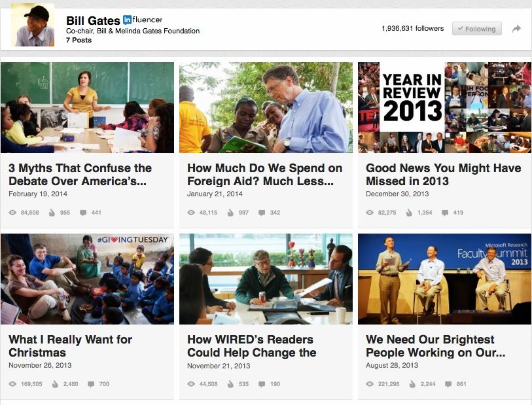
Task: Open the Bill Gates name link
Action: (x=93, y=20)
